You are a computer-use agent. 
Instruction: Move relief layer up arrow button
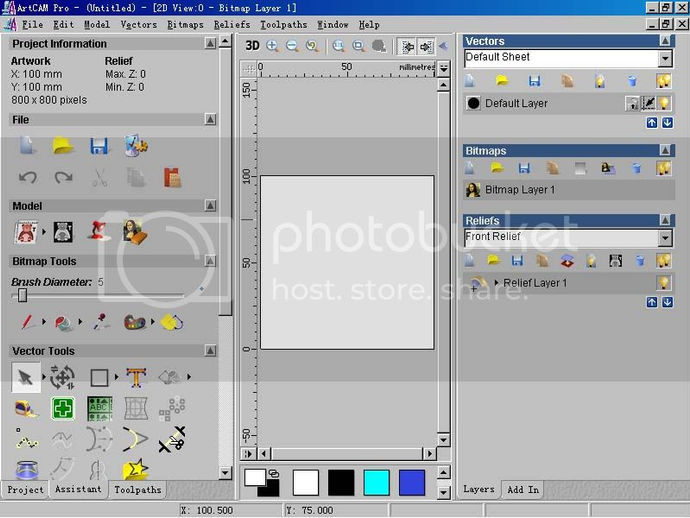pos(652,302)
